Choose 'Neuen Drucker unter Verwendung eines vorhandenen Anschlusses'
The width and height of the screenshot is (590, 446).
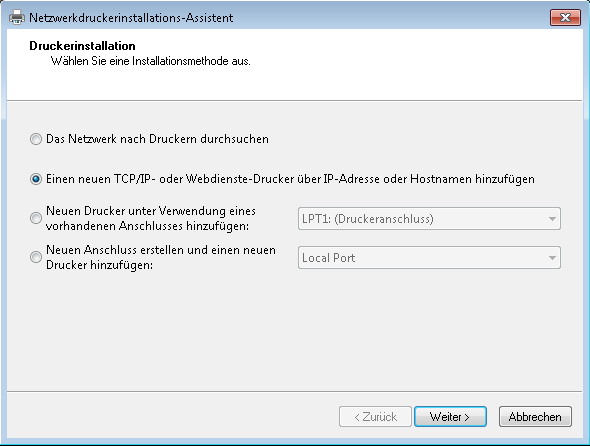[36, 218]
